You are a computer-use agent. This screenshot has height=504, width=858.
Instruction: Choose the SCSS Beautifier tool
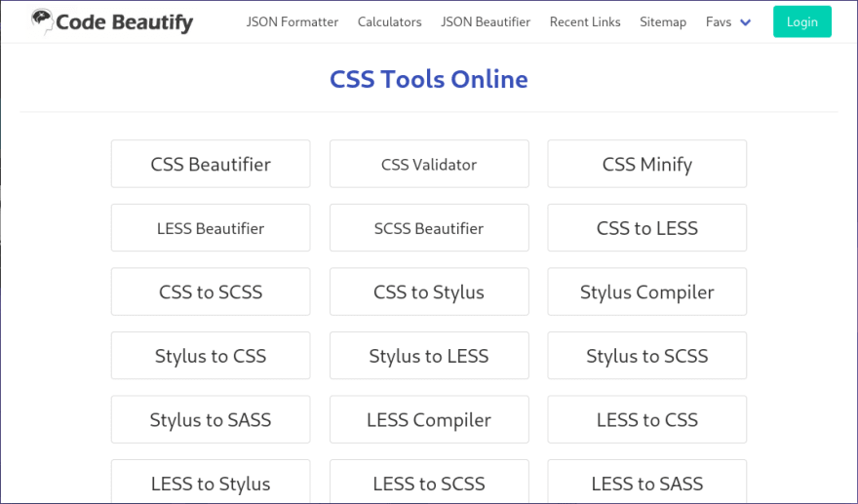point(429,228)
